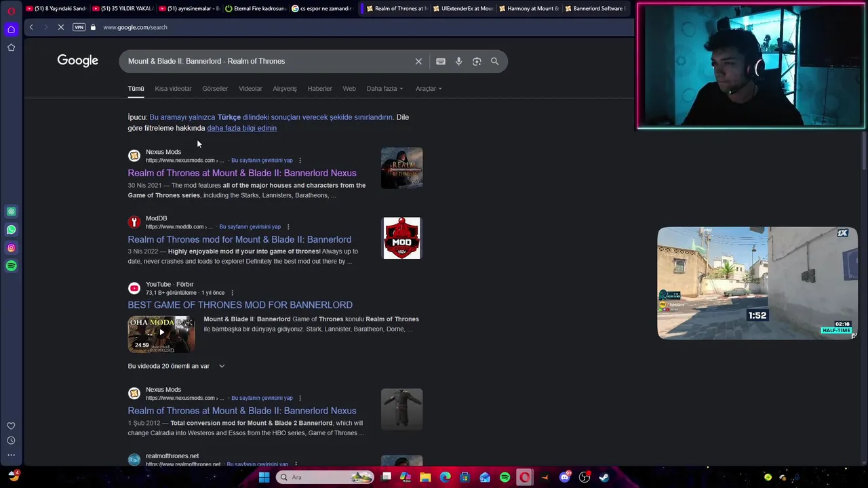Open options dots for first Nexus Mods result
Image resolution: width=868 pixels, height=488 pixels.
pos(300,161)
